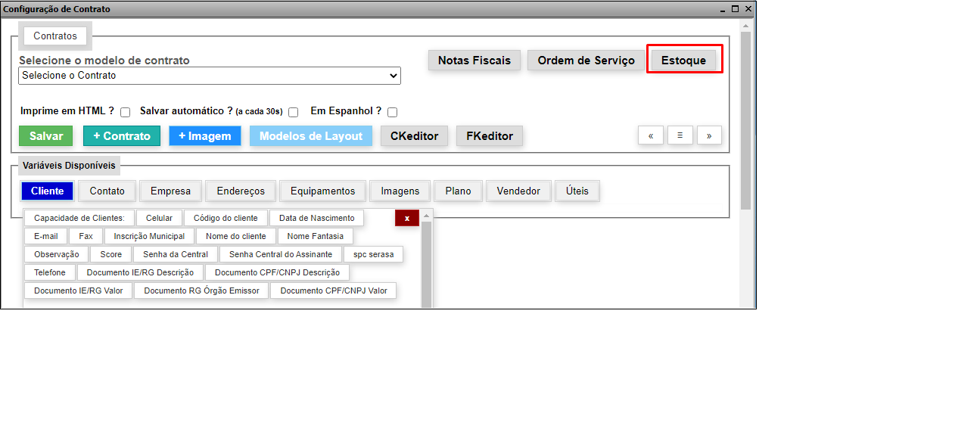The width and height of the screenshot is (980, 435).
Task: Click the + Imagem button
Action: click(x=204, y=136)
